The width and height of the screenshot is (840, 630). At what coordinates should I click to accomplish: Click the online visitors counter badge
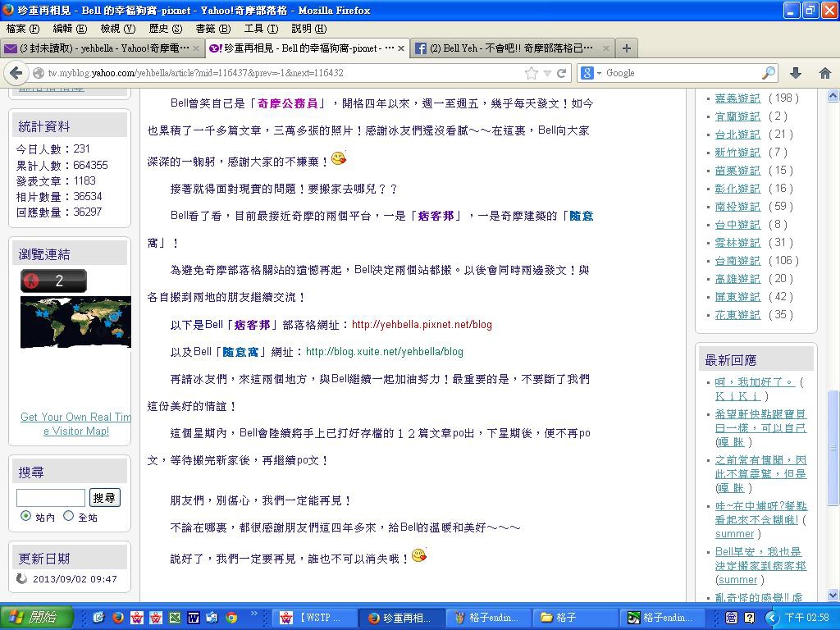pos(53,281)
